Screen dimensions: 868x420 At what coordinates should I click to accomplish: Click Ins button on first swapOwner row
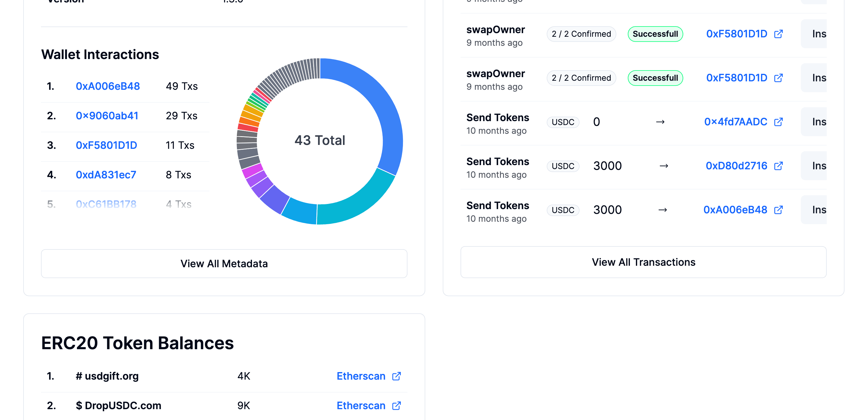tap(816, 34)
